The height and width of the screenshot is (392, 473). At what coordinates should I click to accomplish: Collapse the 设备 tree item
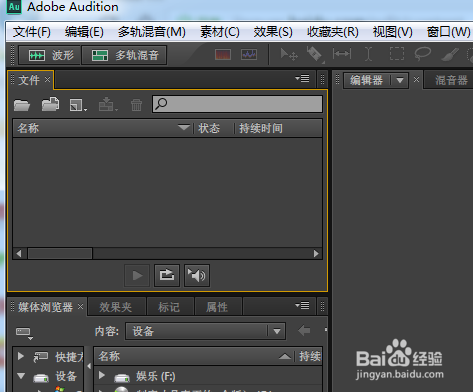(21, 376)
